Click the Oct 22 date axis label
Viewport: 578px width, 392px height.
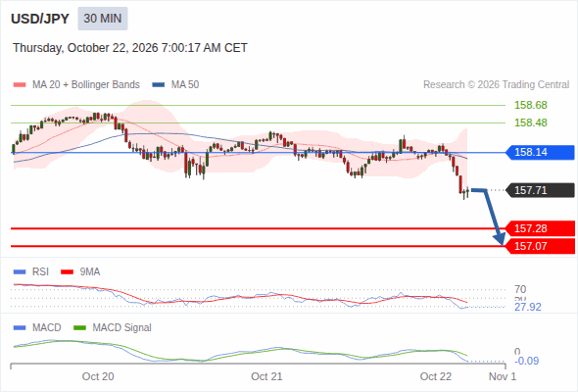coord(435,376)
